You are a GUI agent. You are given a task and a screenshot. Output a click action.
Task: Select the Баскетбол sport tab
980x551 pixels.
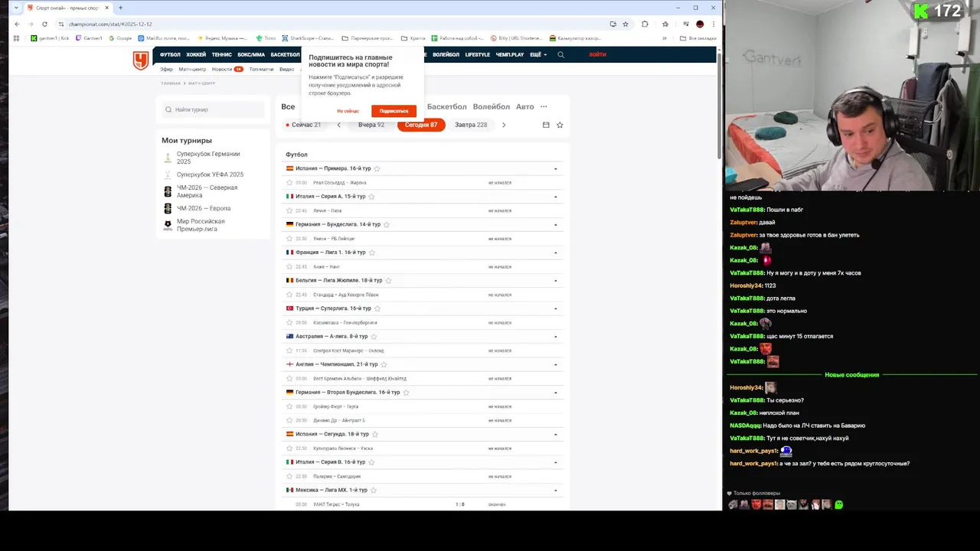446,106
